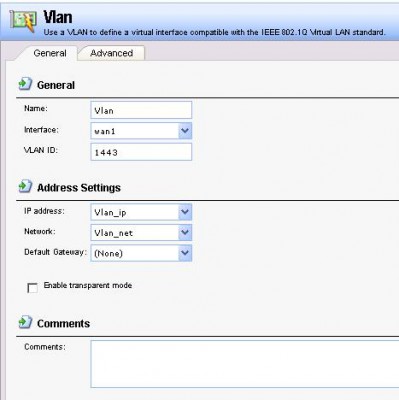Click inside the Comments text area

(x=245, y=364)
